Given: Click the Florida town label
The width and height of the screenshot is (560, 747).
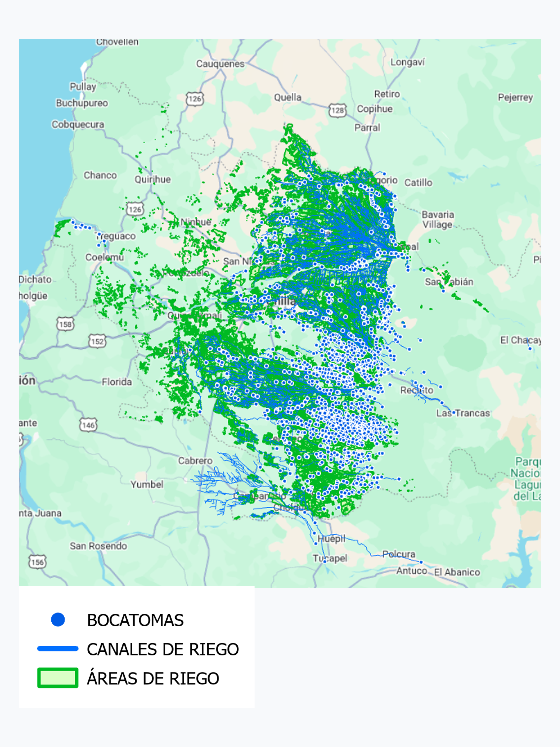Looking at the screenshot, I should point(117,382).
